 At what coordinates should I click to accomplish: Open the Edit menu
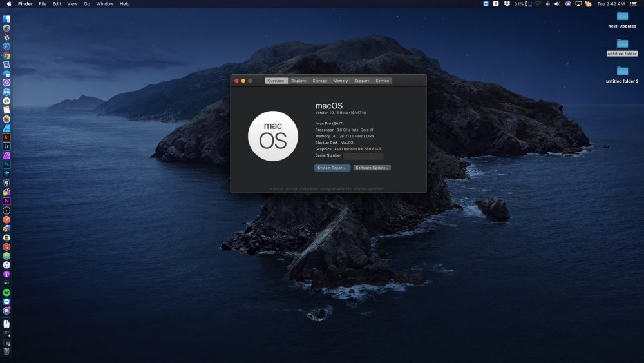[x=57, y=4]
